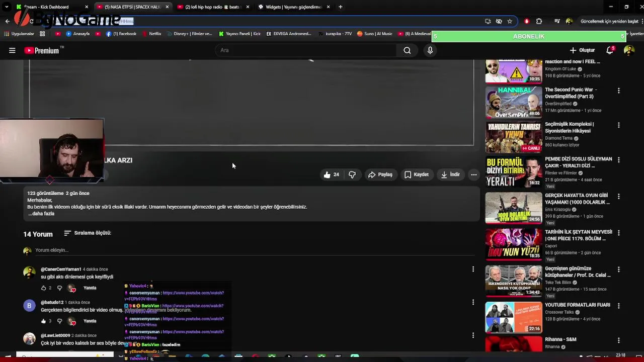Open options menu for batudo12's comment
The image size is (644, 362).
[x=473, y=302]
